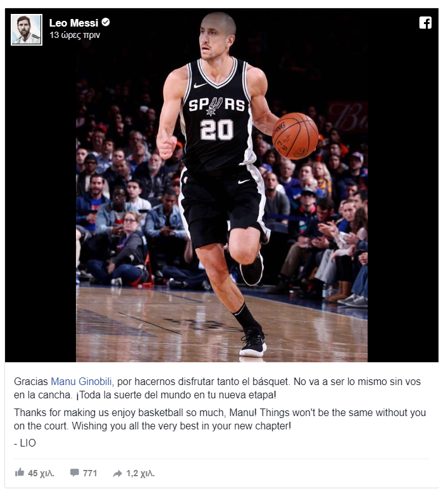Open the profile picture thumbnail

point(27,30)
